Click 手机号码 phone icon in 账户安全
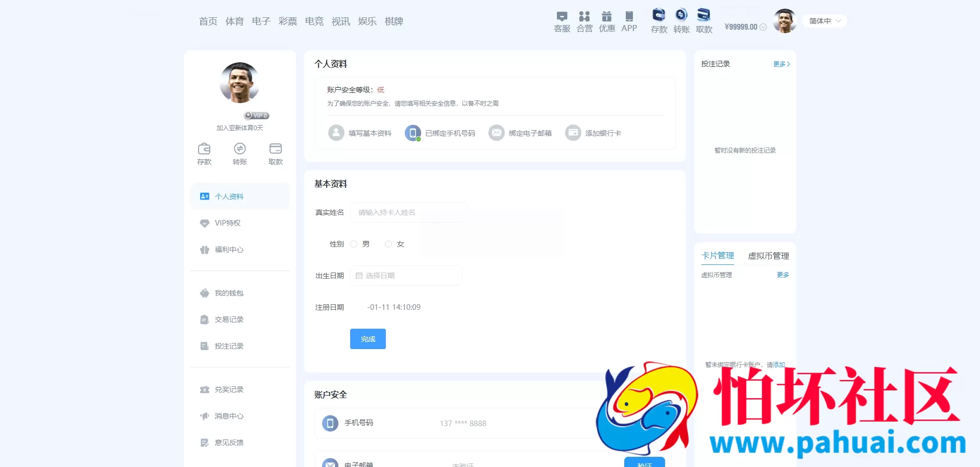Screen dimensions: 980x467 (x=330, y=423)
